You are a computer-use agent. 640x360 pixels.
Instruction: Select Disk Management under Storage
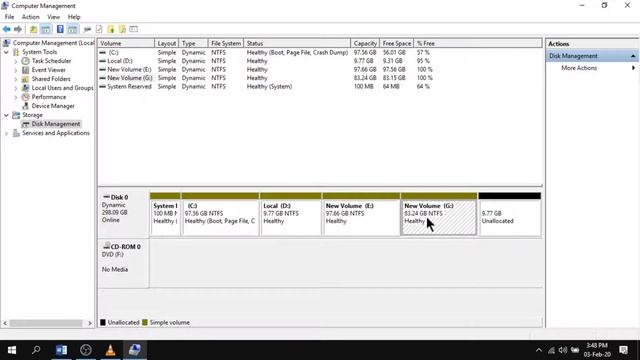click(x=56, y=124)
